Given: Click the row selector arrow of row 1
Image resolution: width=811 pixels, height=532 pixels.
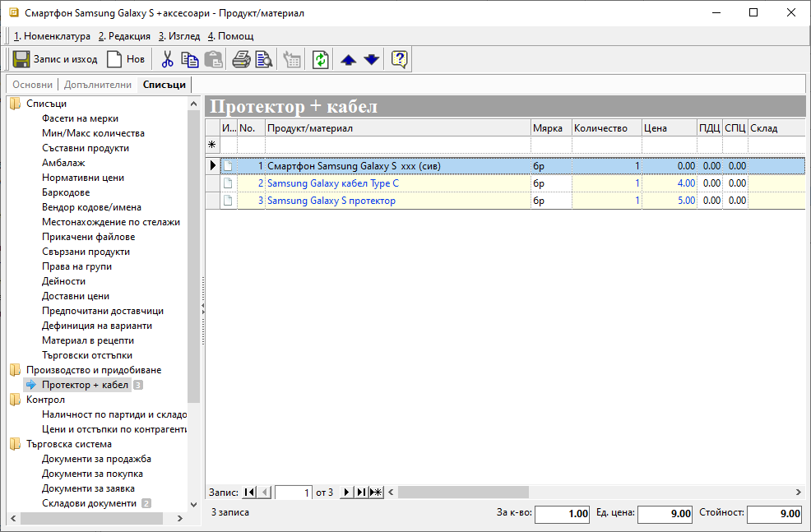Looking at the screenshot, I should (212, 166).
